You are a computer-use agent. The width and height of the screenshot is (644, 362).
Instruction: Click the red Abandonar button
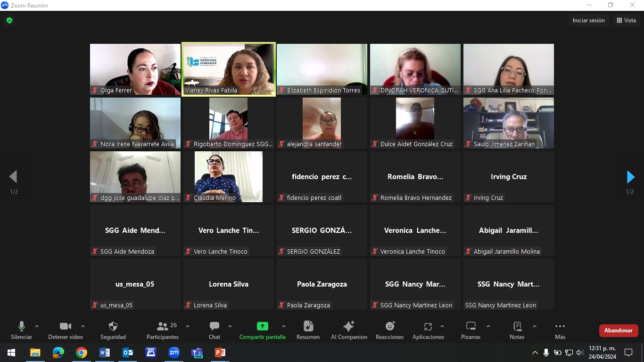point(618,330)
